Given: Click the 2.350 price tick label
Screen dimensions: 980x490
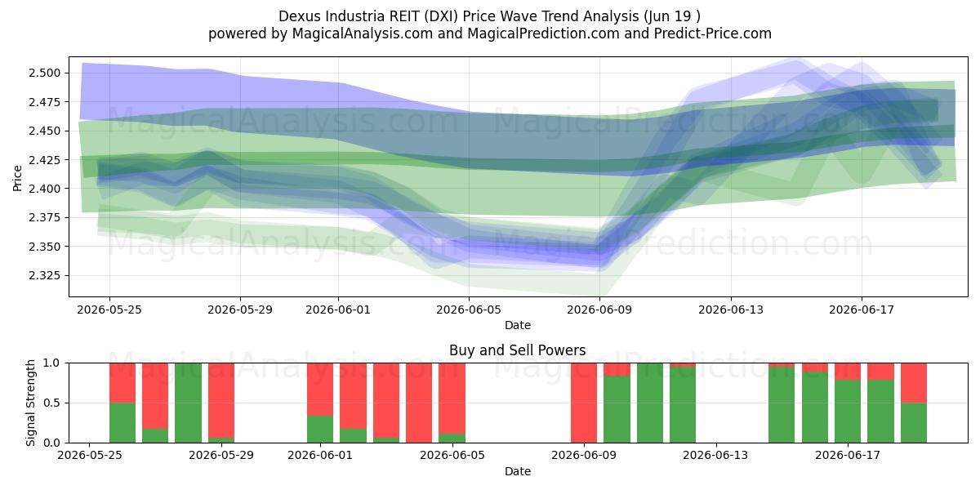Looking at the screenshot, I should (46, 247).
